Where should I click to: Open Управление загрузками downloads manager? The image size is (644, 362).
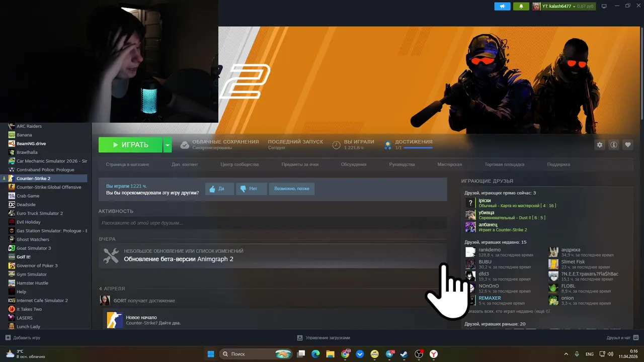(324, 338)
